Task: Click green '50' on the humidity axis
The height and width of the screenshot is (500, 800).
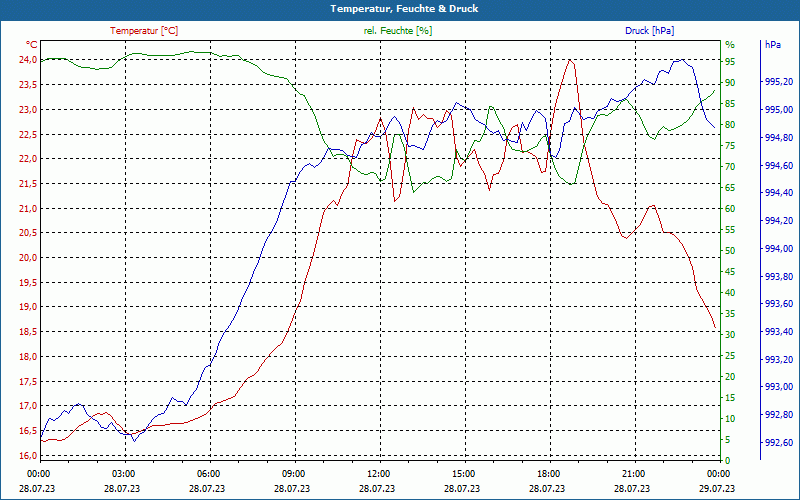Action: coord(730,251)
